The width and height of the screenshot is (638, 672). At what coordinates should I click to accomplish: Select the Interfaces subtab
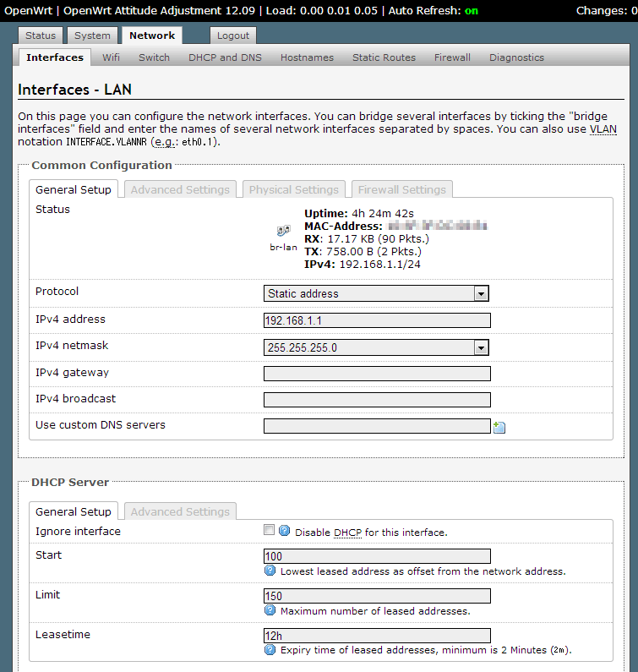[55, 57]
